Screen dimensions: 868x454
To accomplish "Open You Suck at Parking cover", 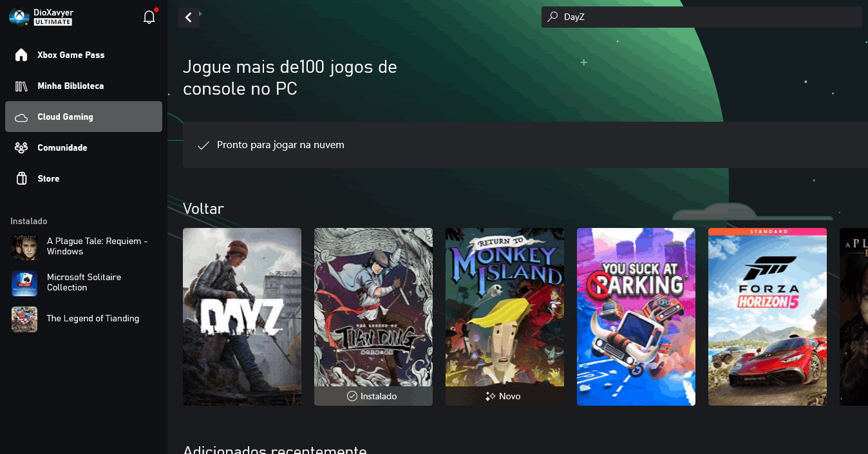I will coord(636,317).
